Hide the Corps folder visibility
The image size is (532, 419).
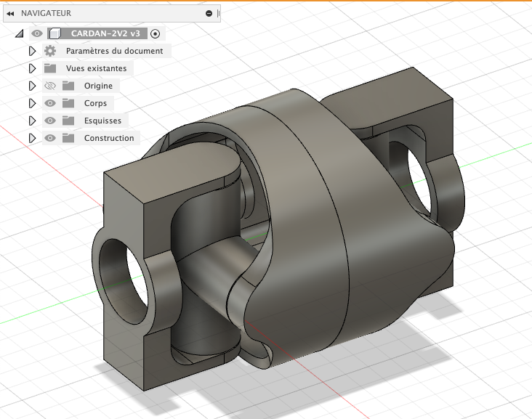[50, 103]
